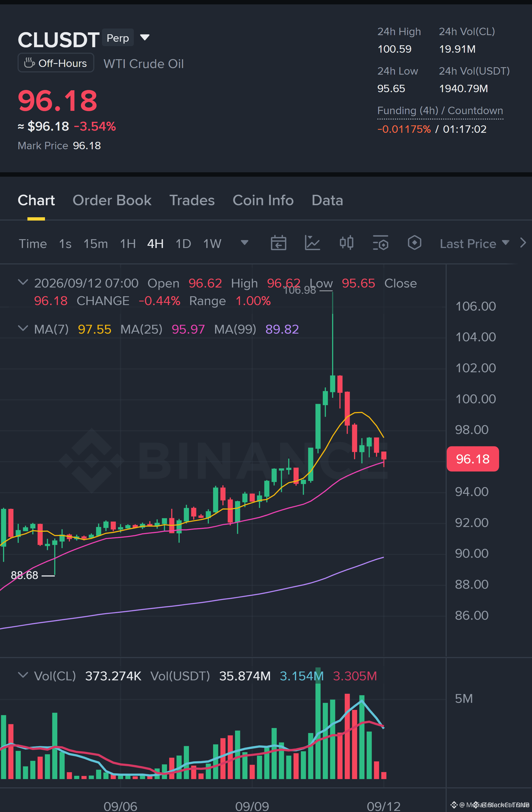
Task: Select the 15m time interval
Action: pyautogui.click(x=95, y=244)
